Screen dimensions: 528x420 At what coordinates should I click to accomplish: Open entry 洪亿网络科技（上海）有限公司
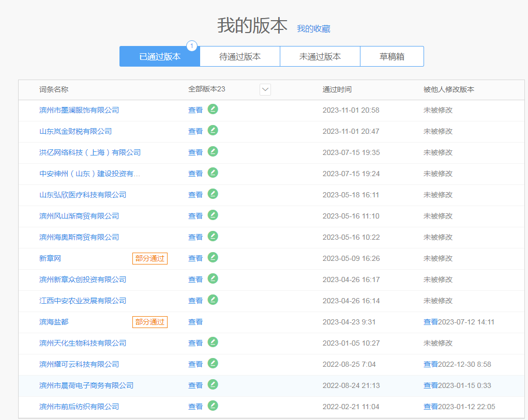tap(90, 153)
